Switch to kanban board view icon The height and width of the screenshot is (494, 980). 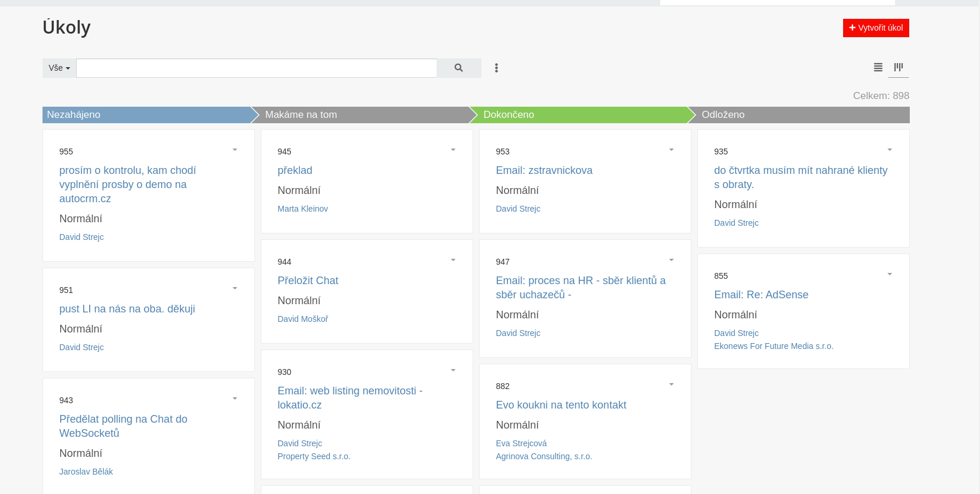point(898,67)
